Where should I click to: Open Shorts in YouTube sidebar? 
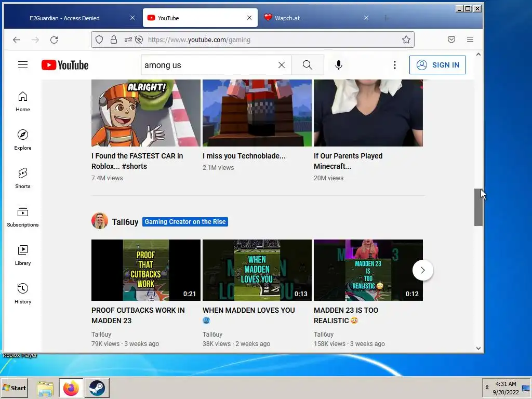23,178
